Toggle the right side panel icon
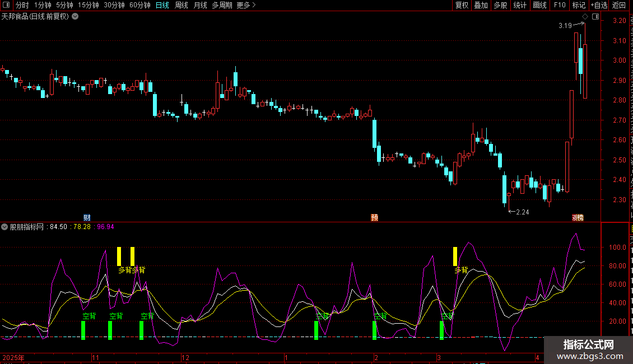633x364 pixels. 595,17
